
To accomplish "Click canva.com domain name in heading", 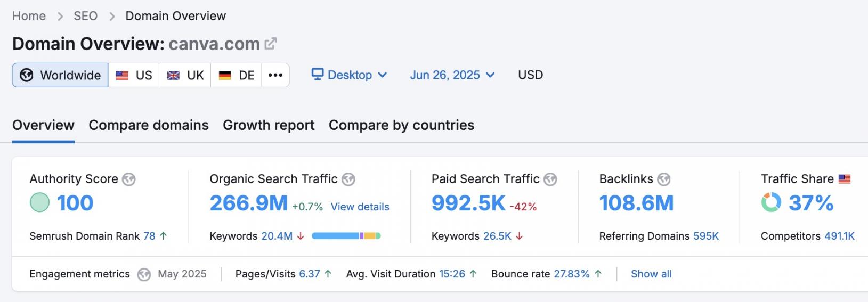I will coord(214,44).
